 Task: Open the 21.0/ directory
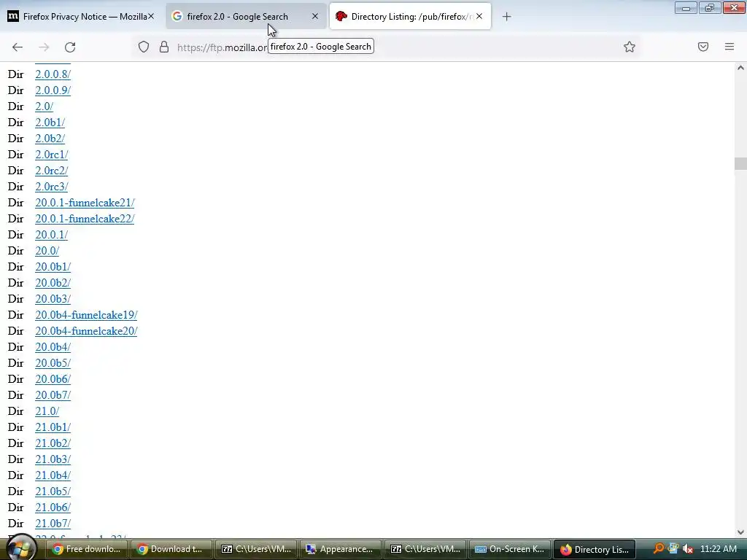[47, 411]
